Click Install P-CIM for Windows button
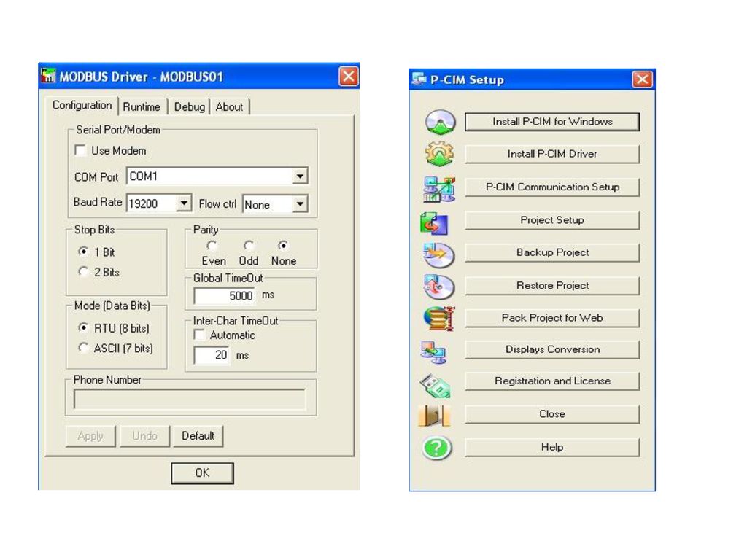Screen dimensions: 747x560 click(552, 122)
